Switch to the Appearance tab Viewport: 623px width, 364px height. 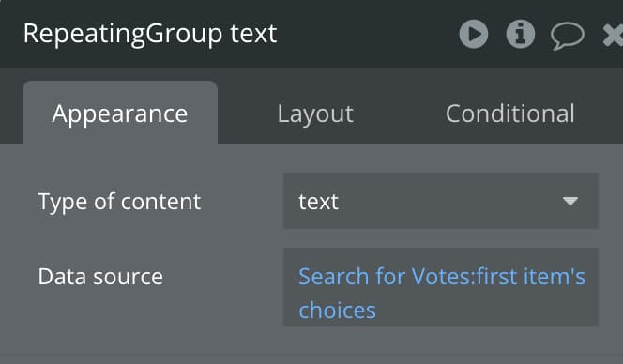(120, 114)
